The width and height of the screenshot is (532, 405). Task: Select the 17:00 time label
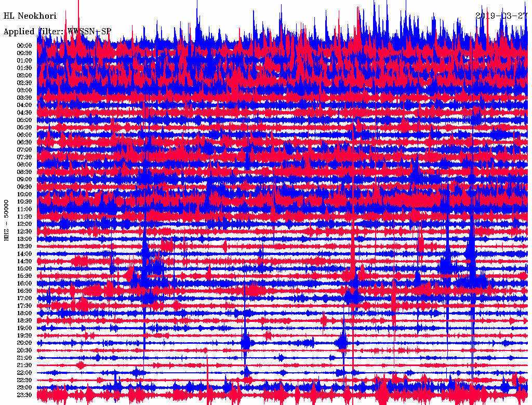coord(24,299)
